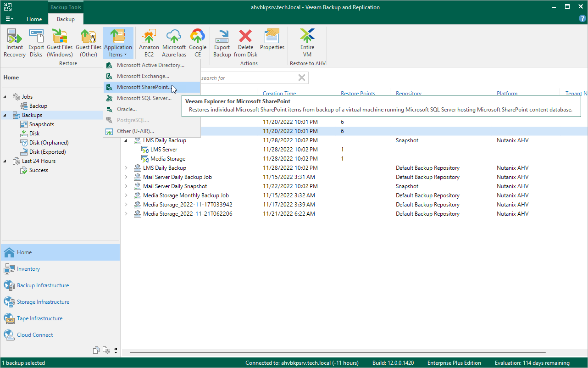Viewport: 588px width, 368px height.
Task: Pick Oracle from Application Items menu
Action: click(x=152, y=109)
